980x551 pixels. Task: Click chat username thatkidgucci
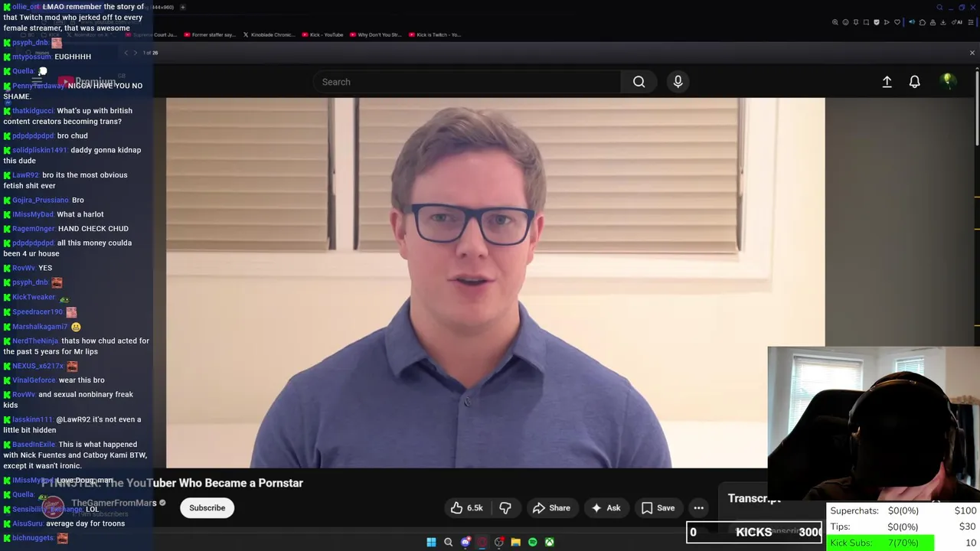33,111
